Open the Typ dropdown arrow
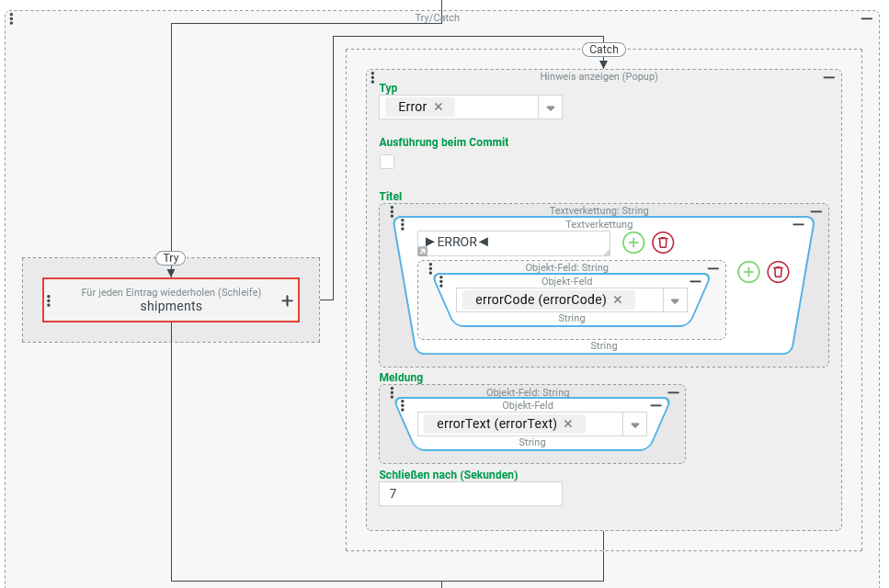The height and width of the screenshot is (588, 889). point(550,107)
